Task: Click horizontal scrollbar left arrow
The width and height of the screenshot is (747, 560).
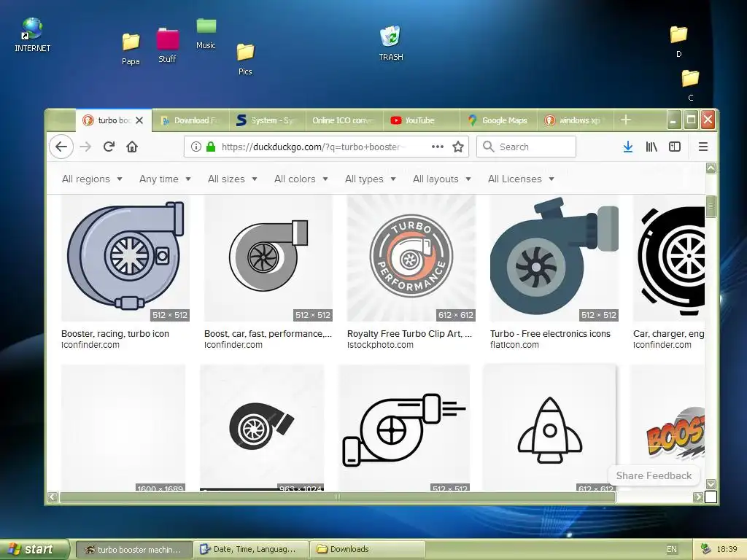Action: [53, 497]
